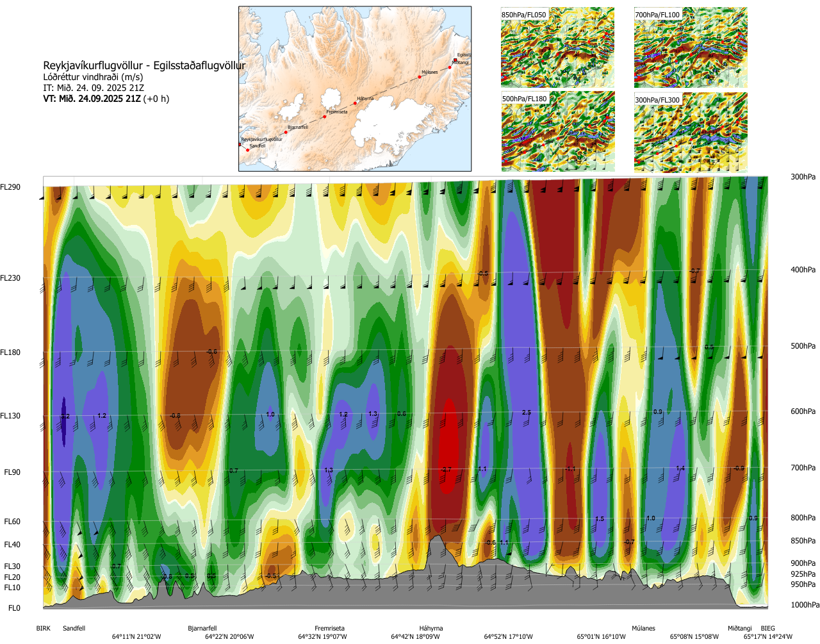Click the title 'Reykjavíkurflugvöllur - Egilsstaðaflugvöllur'
Image resolution: width=820 pixels, height=644 pixels.
pyautogui.click(x=144, y=65)
